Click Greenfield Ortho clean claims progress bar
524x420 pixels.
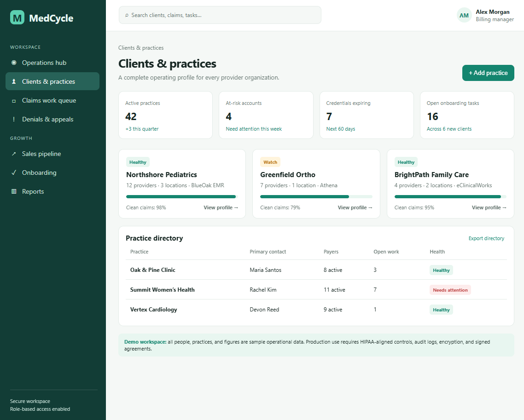coord(316,196)
